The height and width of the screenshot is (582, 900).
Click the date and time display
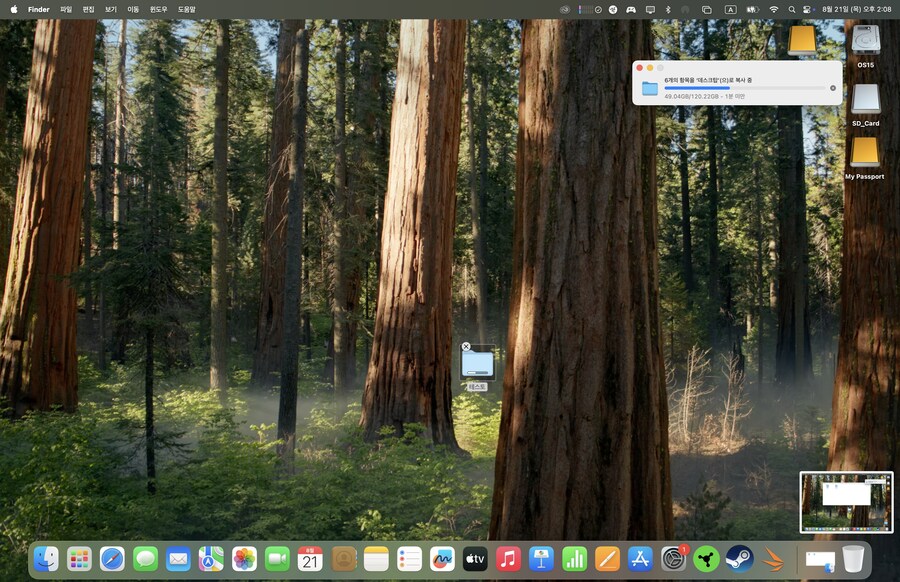tap(856, 9)
